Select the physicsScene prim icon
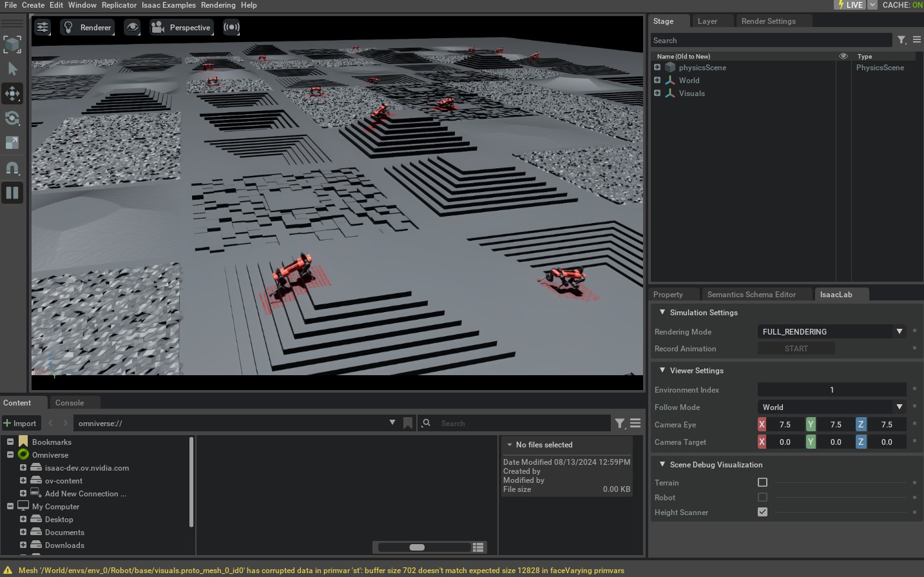924x577 pixels. (x=670, y=67)
